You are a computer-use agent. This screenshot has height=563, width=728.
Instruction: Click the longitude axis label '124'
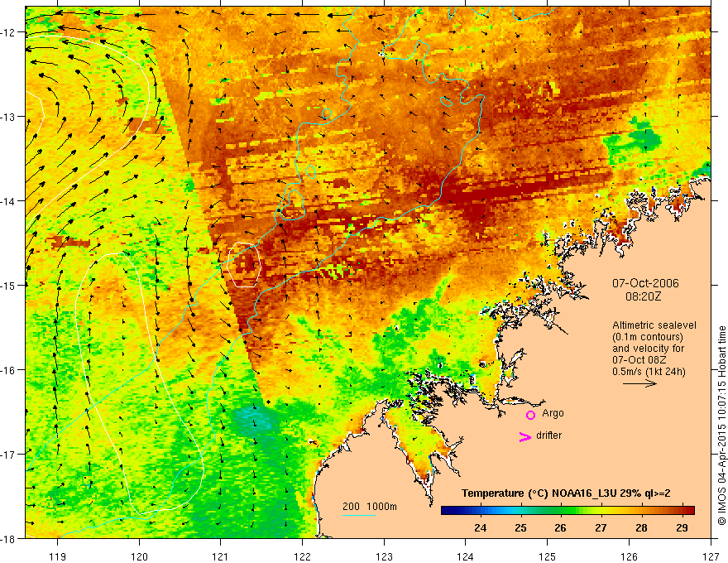[466, 556]
